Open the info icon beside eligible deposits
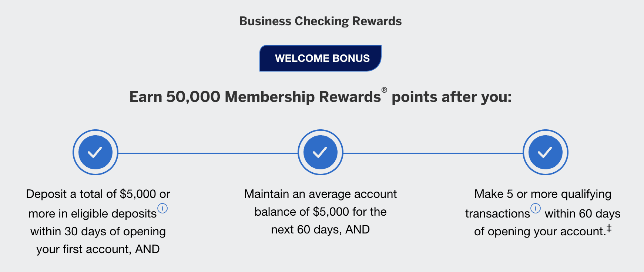Viewport: 644px width, 272px height. click(x=162, y=208)
